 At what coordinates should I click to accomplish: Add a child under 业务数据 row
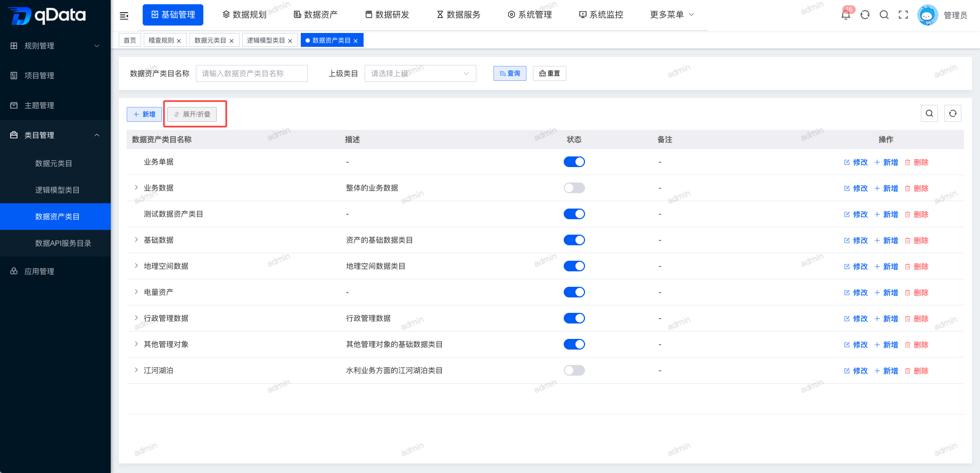click(886, 188)
